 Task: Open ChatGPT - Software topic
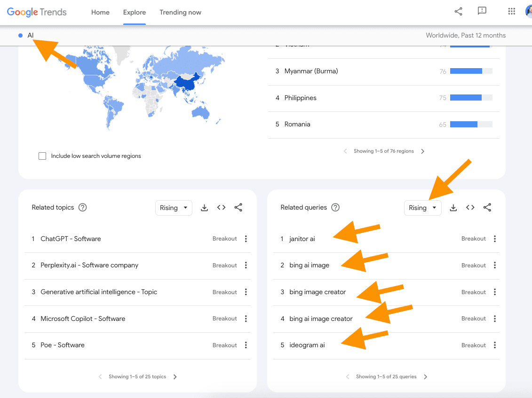pyautogui.click(x=71, y=239)
